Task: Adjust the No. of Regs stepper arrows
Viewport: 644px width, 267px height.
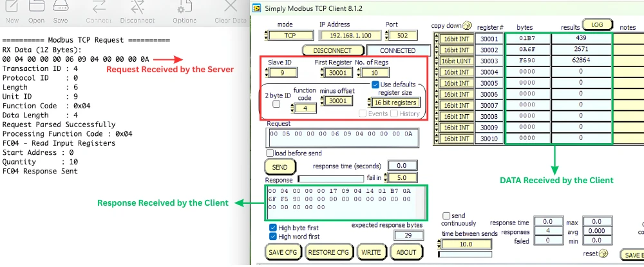Action: pos(359,72)
